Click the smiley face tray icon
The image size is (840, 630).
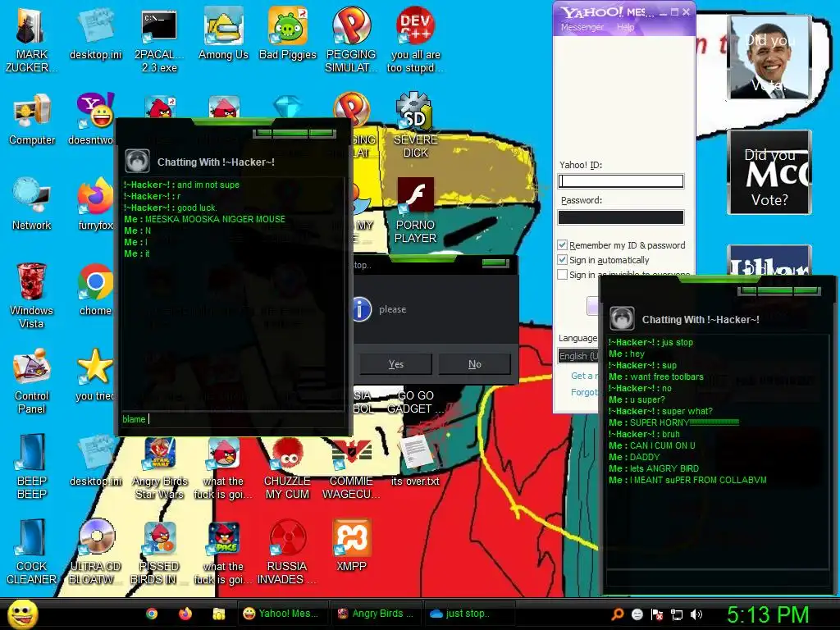637,614
